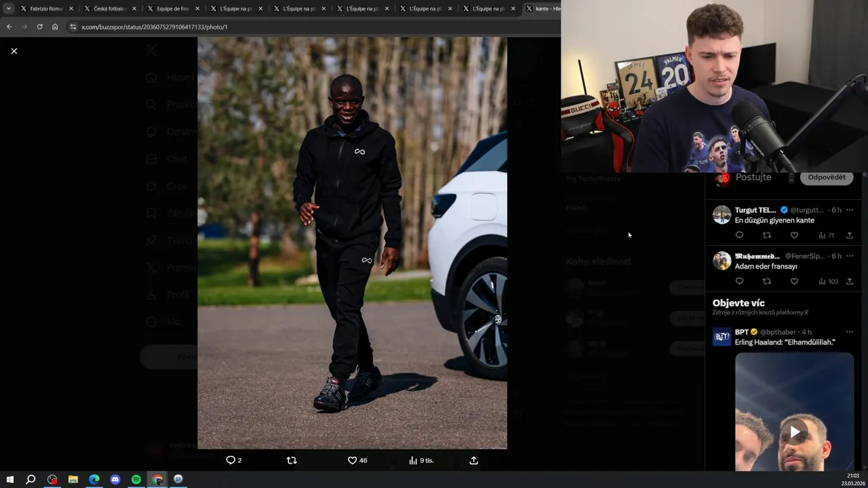This screenshot has width=868, height=488.
Task: Like the Kante photo with 46 likes
Action: tap(357, 460)
